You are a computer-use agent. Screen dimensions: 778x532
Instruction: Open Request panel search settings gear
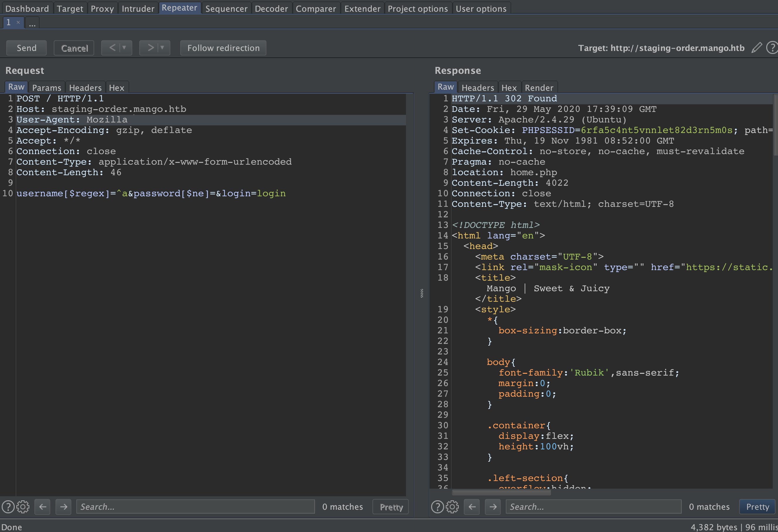point(23,507)
